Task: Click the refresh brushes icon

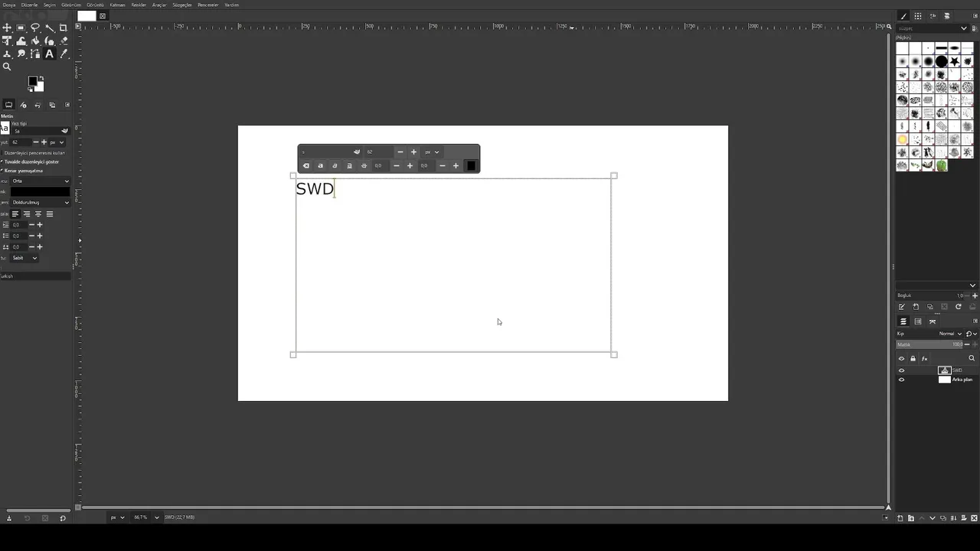Action: click(x=958, y=307)
